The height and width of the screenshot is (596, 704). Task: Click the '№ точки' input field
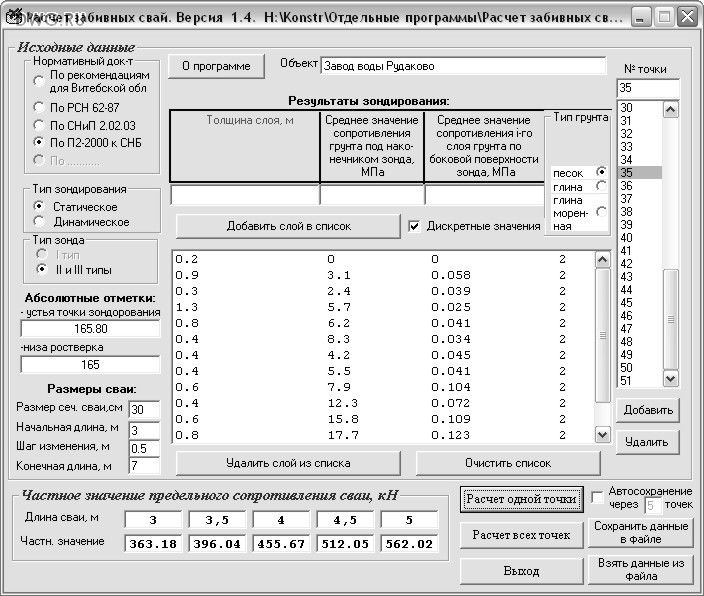648,88
